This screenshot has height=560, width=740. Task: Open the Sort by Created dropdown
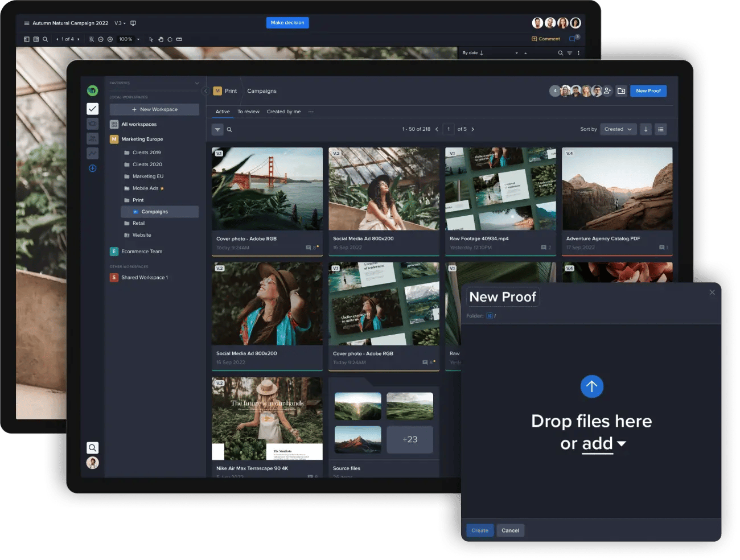(618, 129)
